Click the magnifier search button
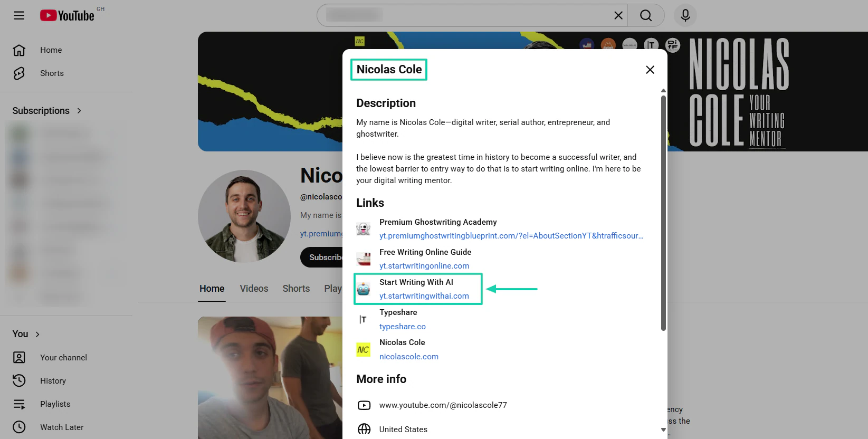This screenshot has width=868, height=439. tap(646, 15)
